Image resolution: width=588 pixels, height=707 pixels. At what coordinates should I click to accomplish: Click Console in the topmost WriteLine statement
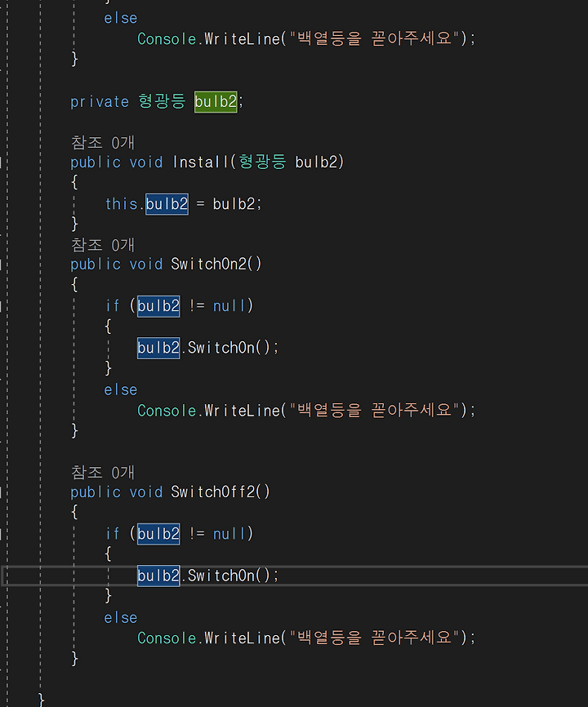point(167,38)
